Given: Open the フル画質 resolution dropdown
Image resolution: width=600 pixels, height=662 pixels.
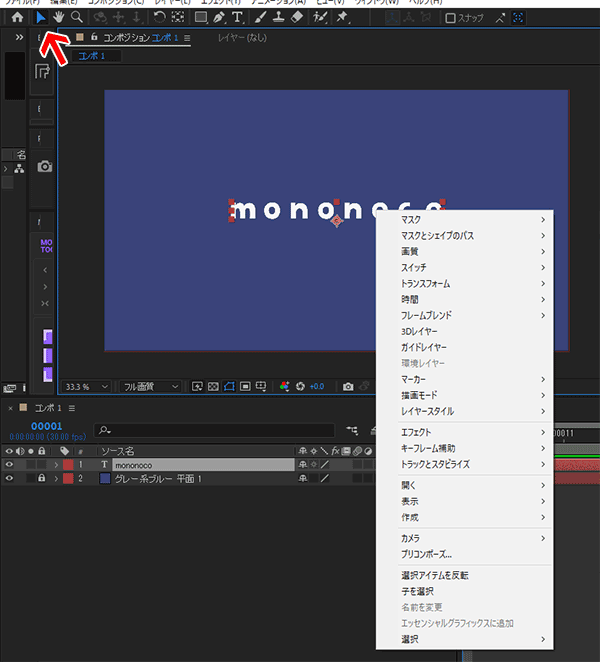Looking at the screenshot, I should pos(150,386).
